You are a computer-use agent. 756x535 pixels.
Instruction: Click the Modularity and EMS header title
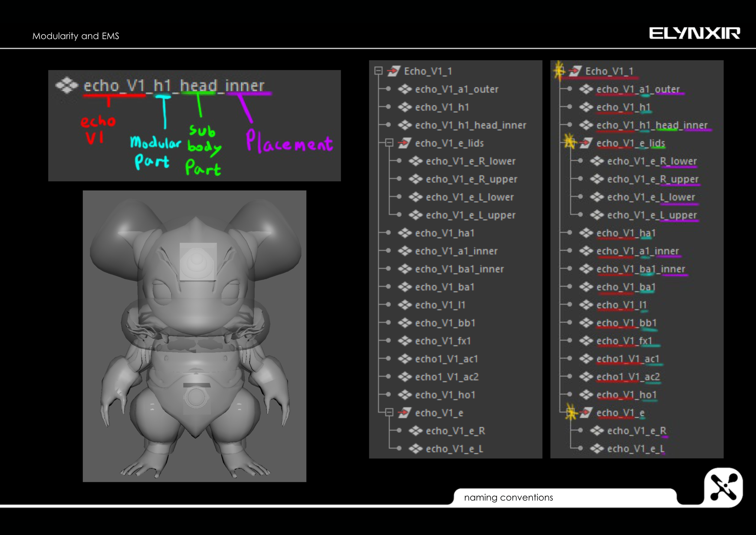click(x=76, y=36)
